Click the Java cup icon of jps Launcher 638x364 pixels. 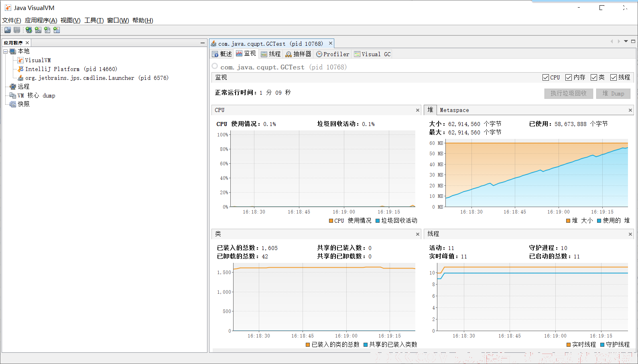coord(20,78)
